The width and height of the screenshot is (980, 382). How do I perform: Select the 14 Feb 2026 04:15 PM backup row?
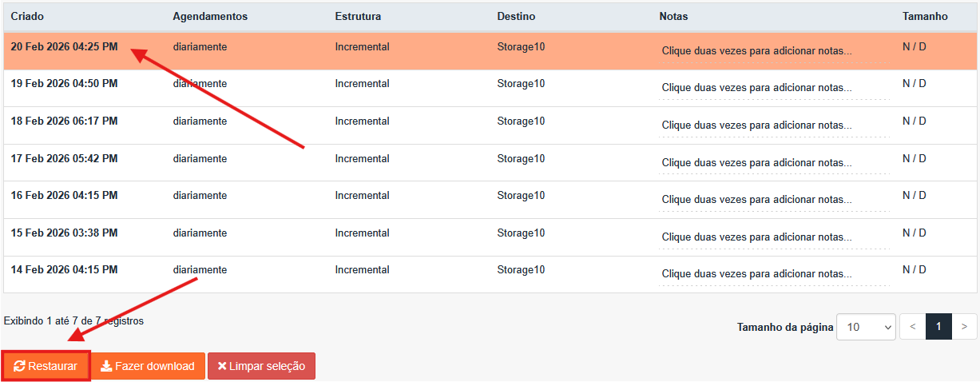click(64, 270)
